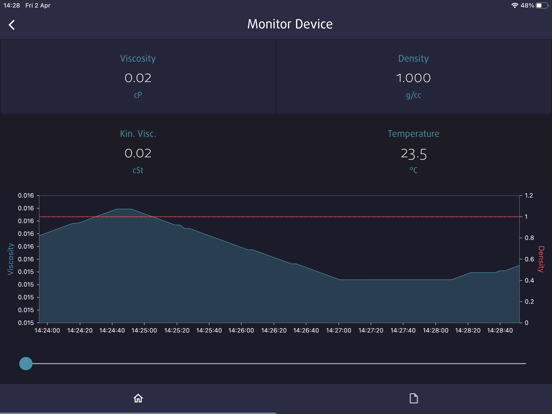552x414 pixels.
Task: Click the status bar clock 14:28
Action: [x=12, y=5]
